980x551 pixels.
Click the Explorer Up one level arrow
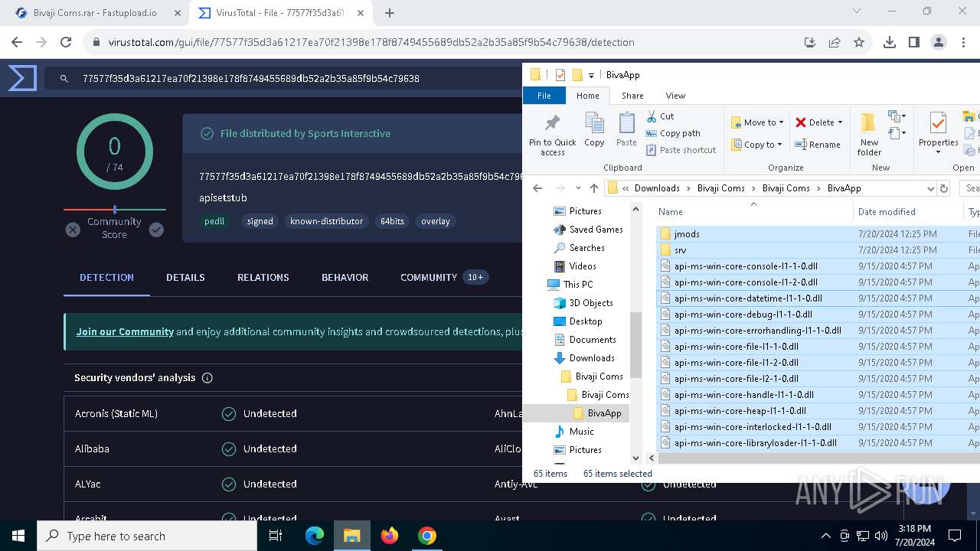pos(594,188)
